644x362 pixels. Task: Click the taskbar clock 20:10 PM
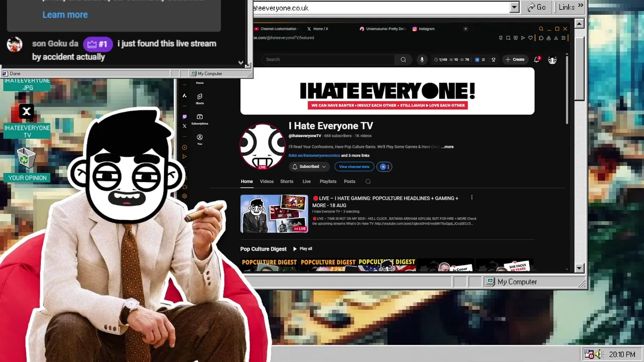[x=622, y=354]
